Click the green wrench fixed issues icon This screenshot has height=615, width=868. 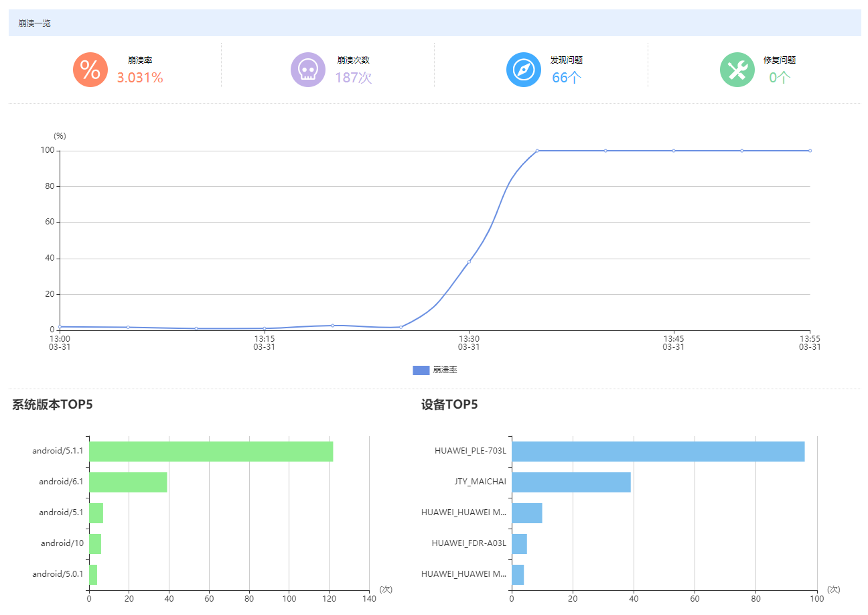pyautogui.click(x=737, y=70)
